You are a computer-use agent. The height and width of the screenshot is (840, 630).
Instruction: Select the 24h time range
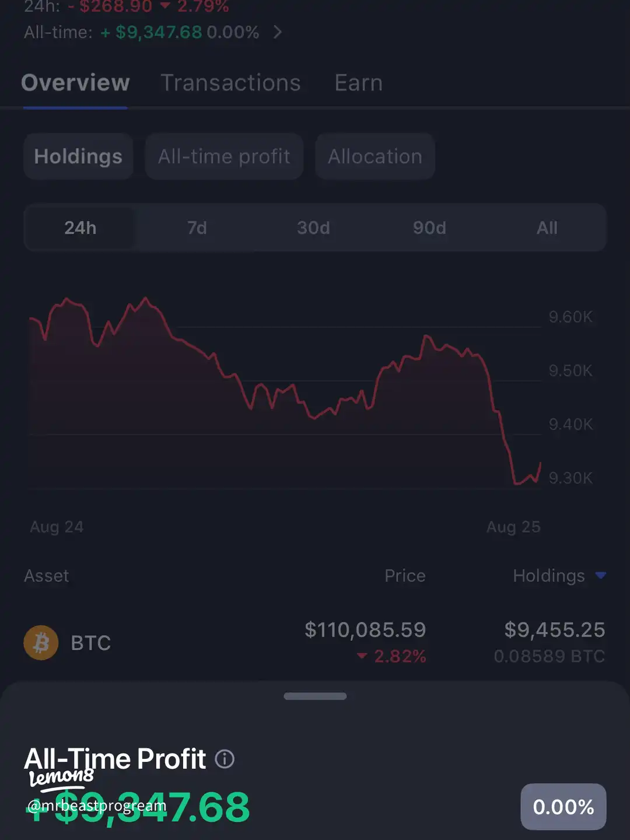[80, 228]
